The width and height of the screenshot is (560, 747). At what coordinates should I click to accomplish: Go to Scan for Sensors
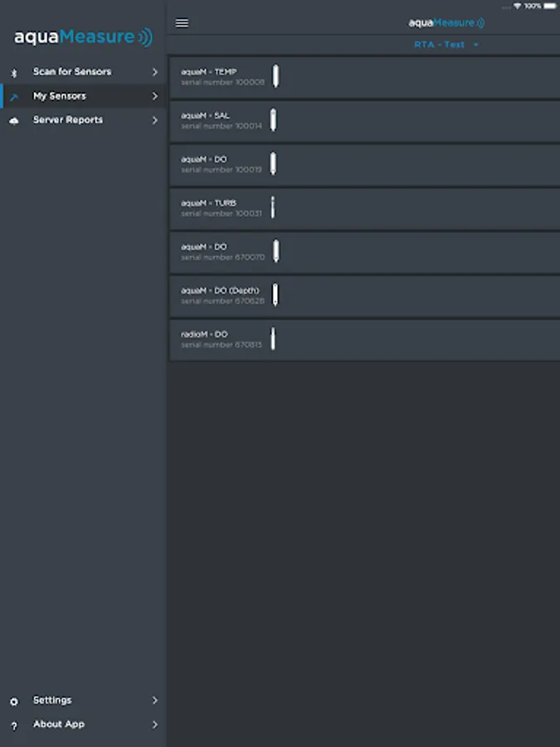pos(83,72)
